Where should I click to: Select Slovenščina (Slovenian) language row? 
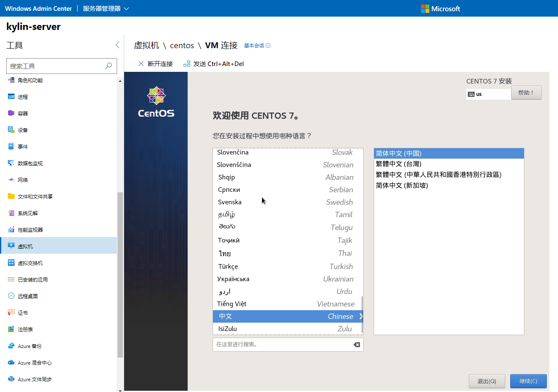click(288, 165)
